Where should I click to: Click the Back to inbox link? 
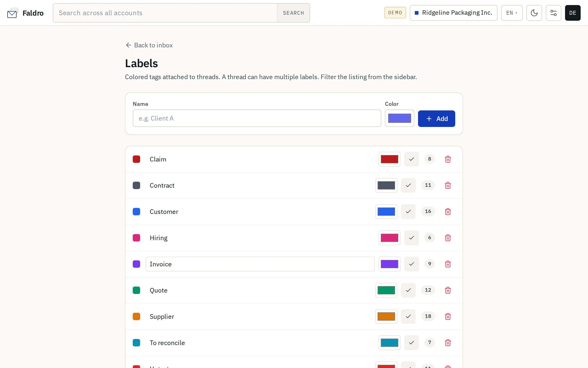[x=149, y=45]
